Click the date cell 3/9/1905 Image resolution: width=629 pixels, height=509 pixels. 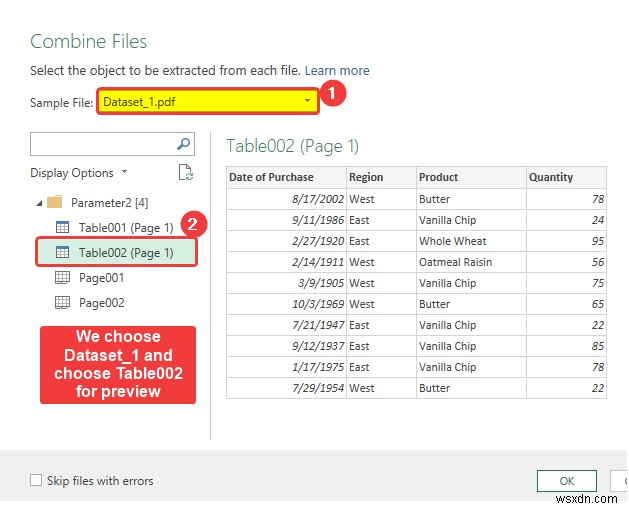(x=286, y=283)
